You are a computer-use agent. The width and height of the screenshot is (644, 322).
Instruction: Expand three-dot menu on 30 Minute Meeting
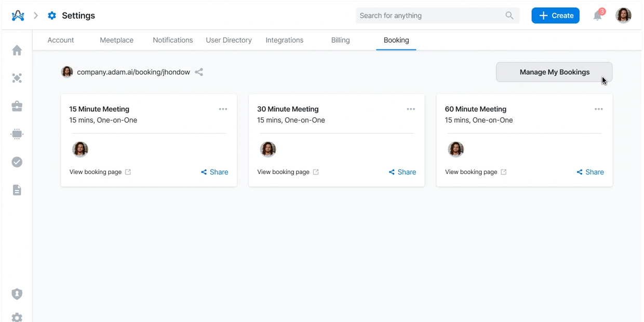[411, 109]
